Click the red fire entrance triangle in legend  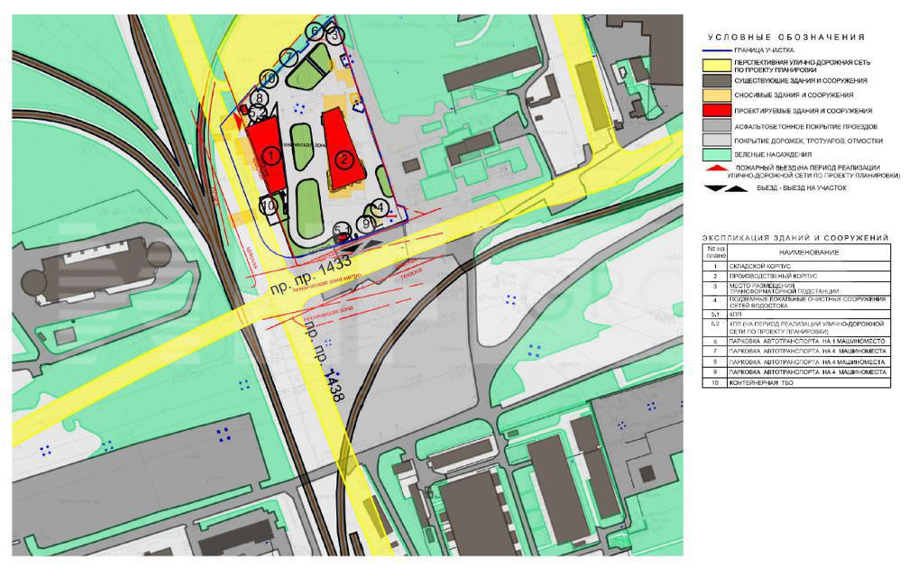717,168
